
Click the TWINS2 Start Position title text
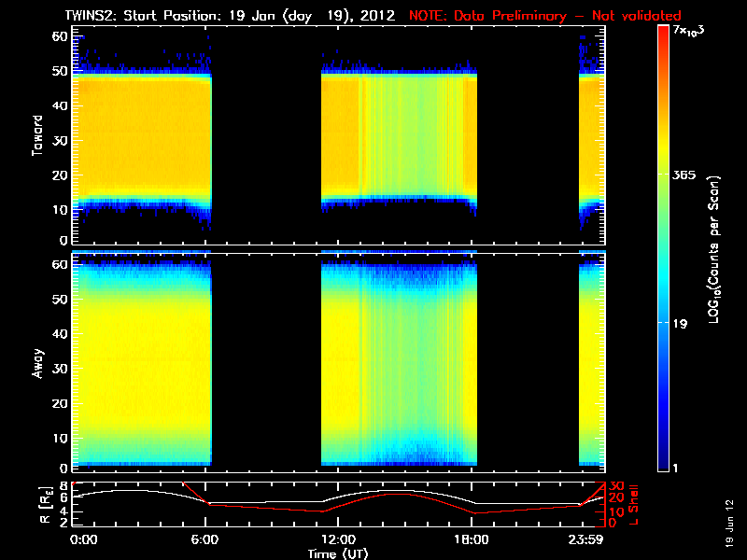coord(230,16)
